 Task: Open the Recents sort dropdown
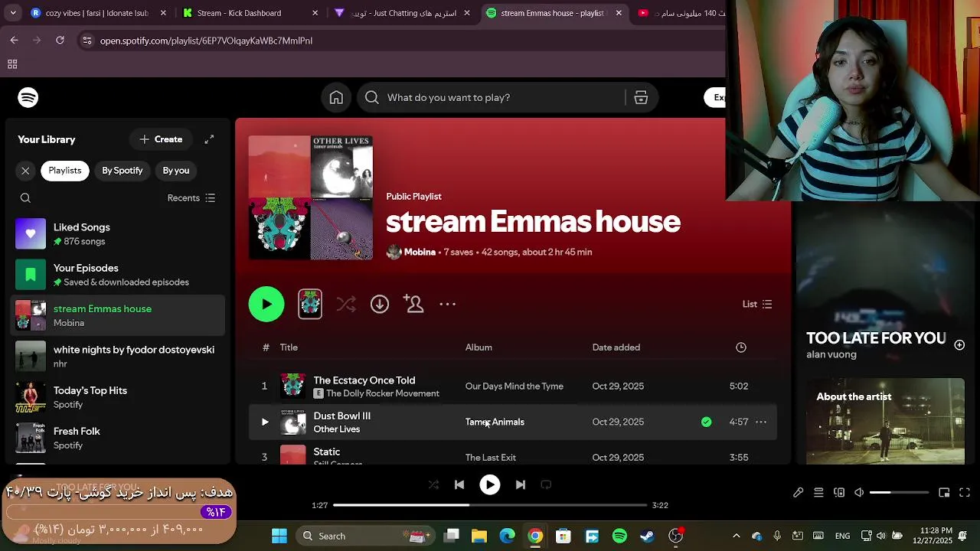(x=191, y=198)
